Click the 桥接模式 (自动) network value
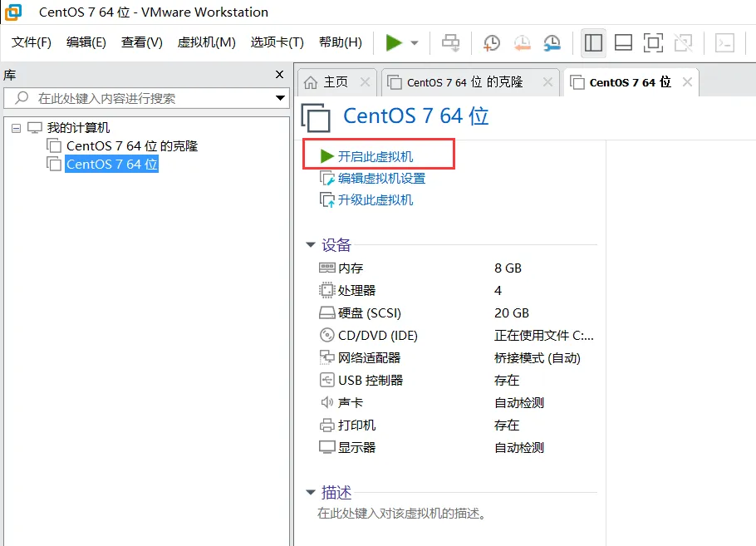This screenshot has width=756, height=546. pyautogui.click(x=538, y=358)
